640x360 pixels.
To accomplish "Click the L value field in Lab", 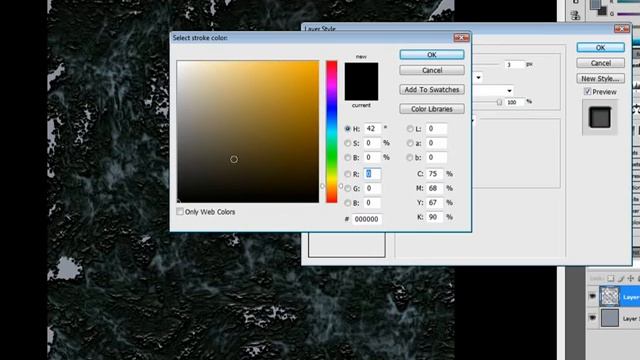I will pos(436,129).
